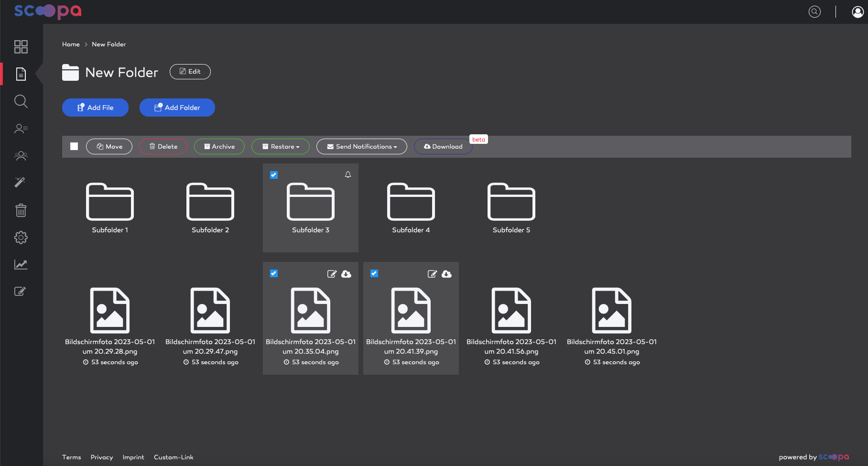Click edit icon on 20.35.04.png file
Viewport: 868px width, 466px height.
(x=332, y=274)
